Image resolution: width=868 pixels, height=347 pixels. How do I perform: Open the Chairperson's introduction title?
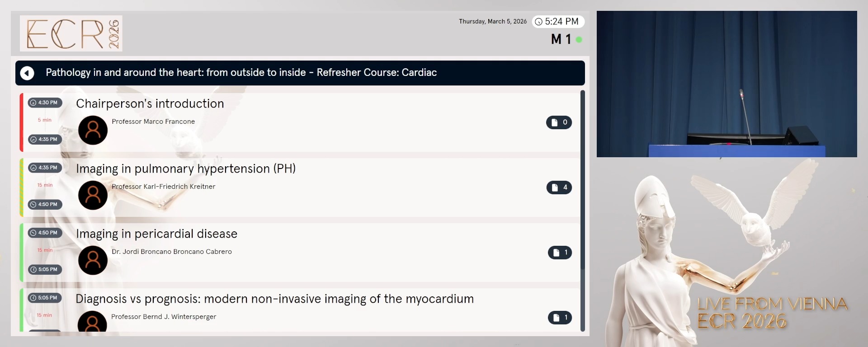[150, 103]
